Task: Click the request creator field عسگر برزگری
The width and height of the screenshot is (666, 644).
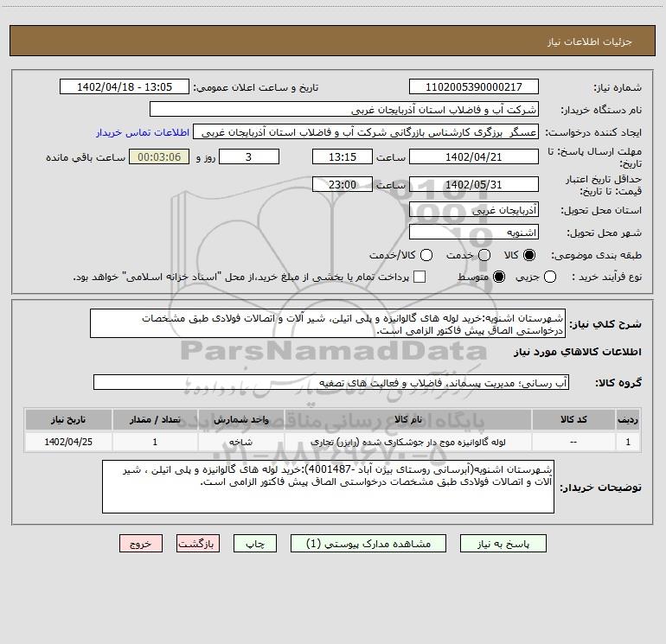Action: 366,132
